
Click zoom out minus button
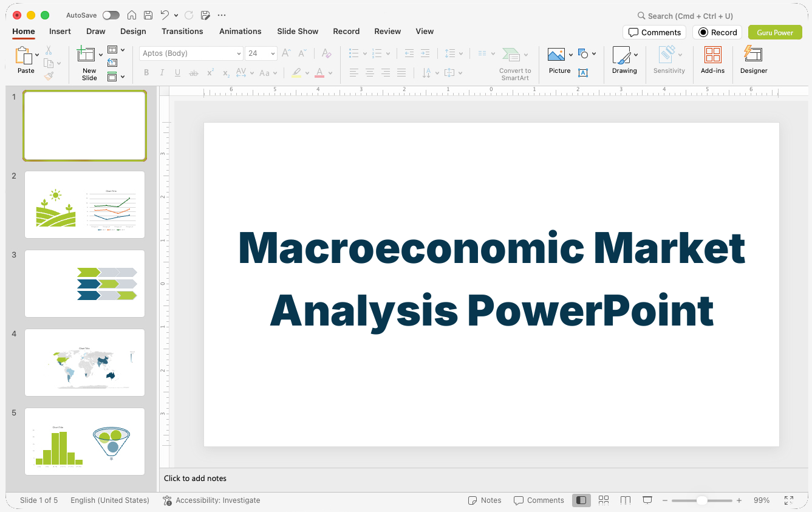665,500
